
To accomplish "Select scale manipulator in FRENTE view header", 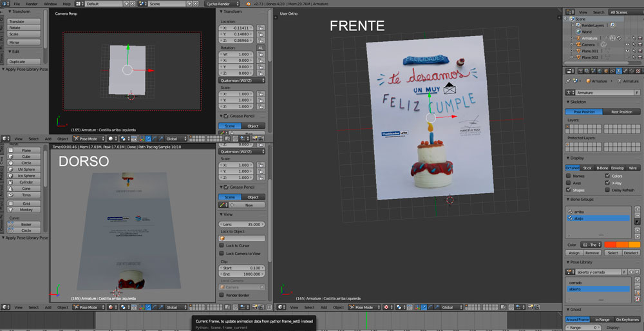I will point(437,307).
